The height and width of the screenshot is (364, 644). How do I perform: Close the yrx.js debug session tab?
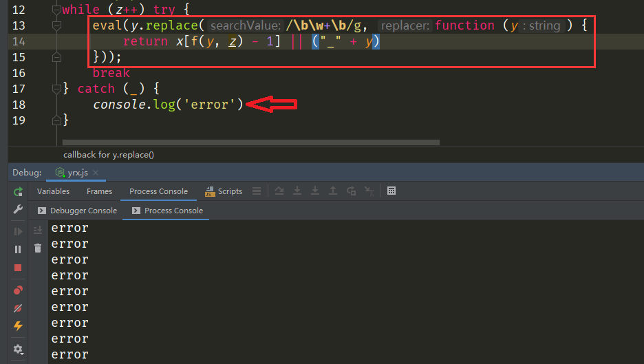(95, 173)
